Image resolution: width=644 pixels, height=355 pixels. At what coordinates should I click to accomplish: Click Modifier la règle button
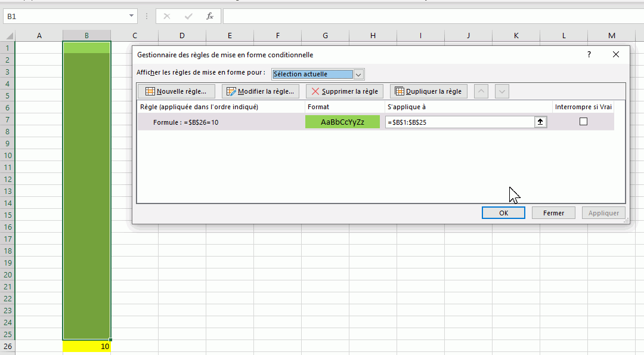click(261, 91)
